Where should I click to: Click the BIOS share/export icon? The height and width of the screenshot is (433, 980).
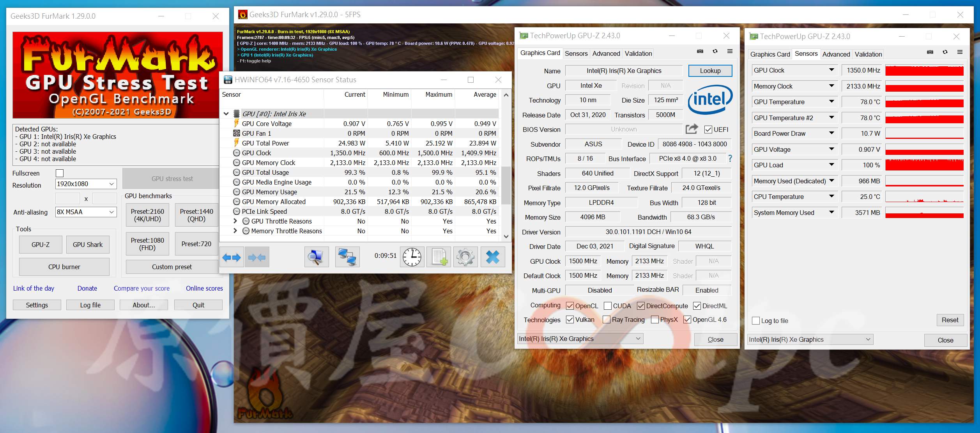[692, 129]
